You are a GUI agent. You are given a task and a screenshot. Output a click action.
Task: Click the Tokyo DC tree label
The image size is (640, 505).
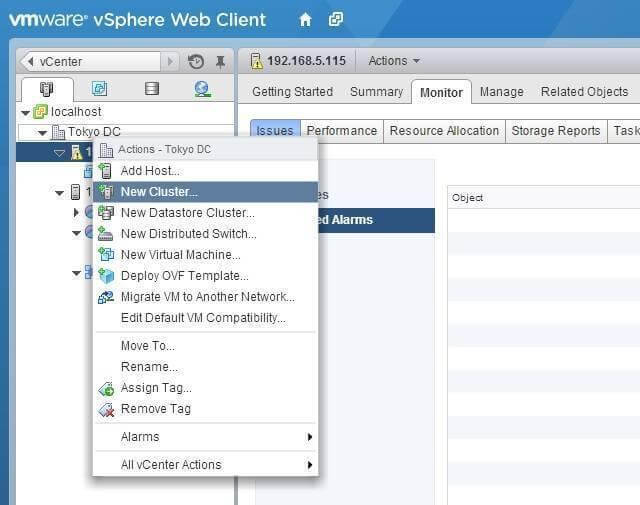[x=94, y=132]
